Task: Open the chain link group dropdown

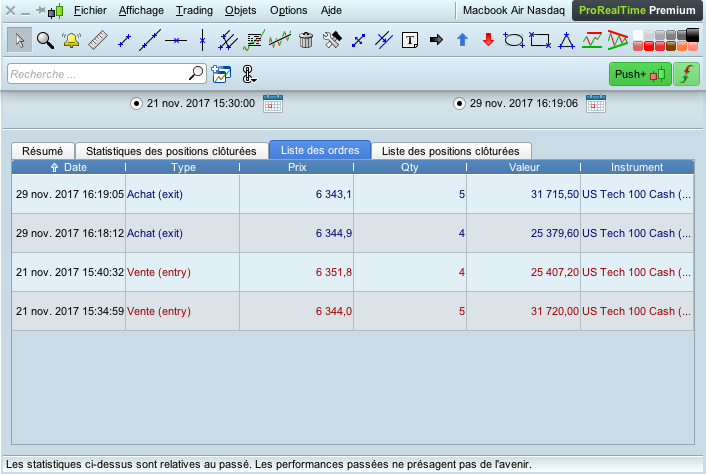Action: [249, 74]
